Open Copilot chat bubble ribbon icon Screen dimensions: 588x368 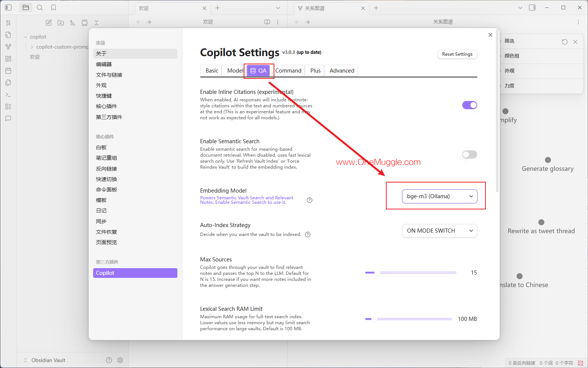tap(8, 119)
